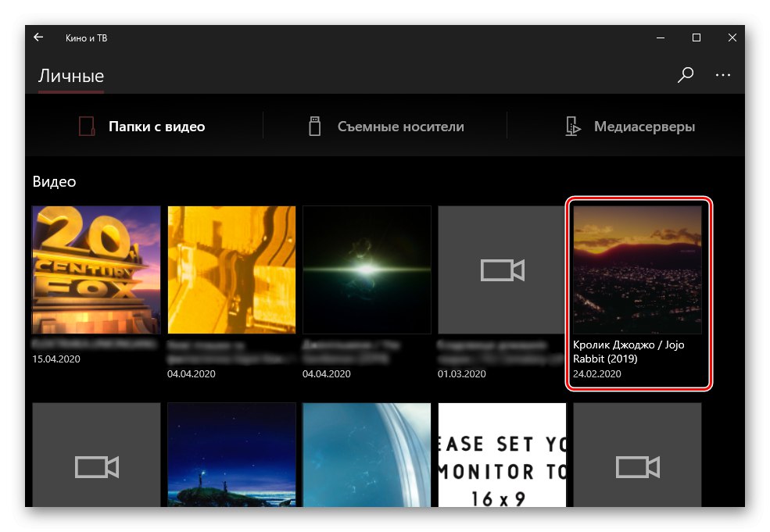Open first placeholder camera thumbnail in second row

[x=96, y=455]
